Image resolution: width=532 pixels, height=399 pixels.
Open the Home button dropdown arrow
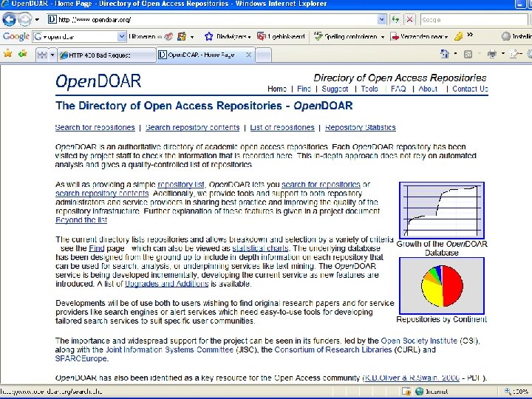[x=455, y=54]
